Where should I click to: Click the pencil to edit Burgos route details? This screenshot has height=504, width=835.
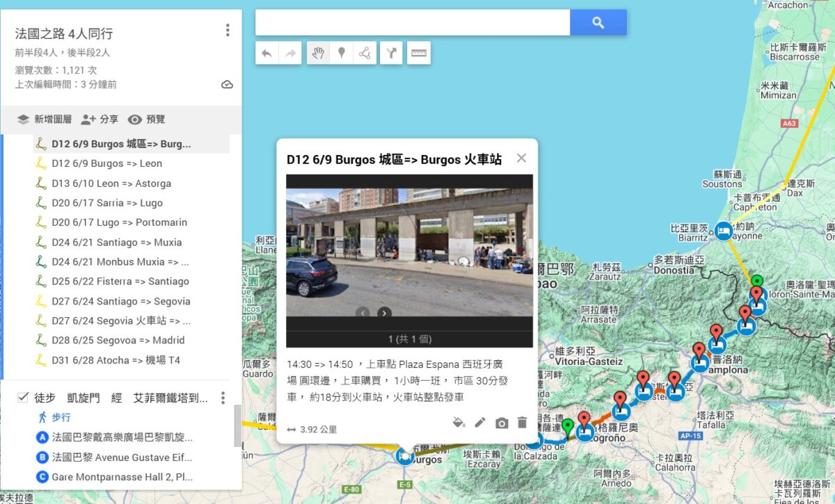click(480, 423)
